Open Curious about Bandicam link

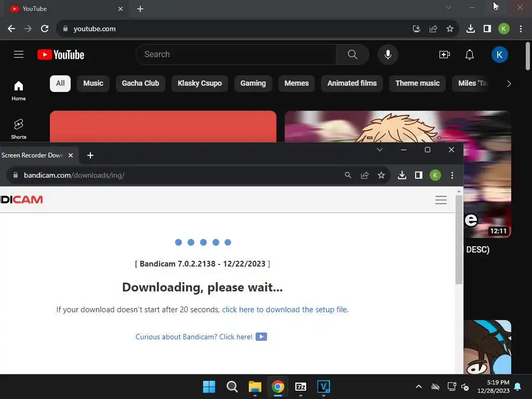coord(201,337)
